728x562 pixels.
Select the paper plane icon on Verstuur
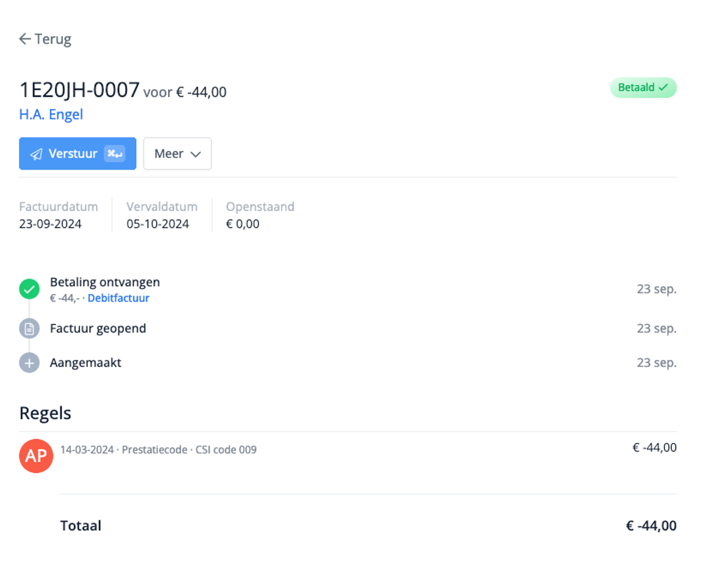click(x=37, y=154)
